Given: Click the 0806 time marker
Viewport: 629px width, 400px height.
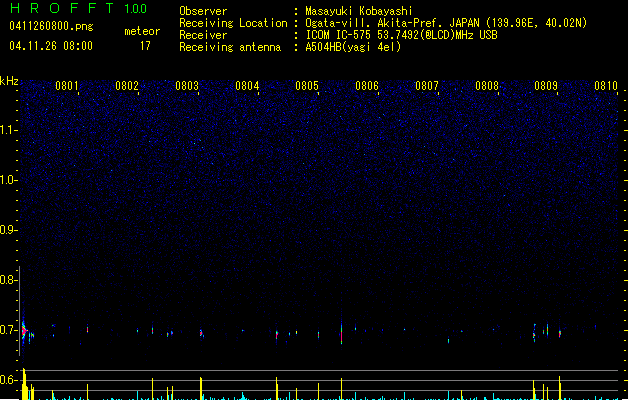Looking at the screenshot, I should point(367,86).
